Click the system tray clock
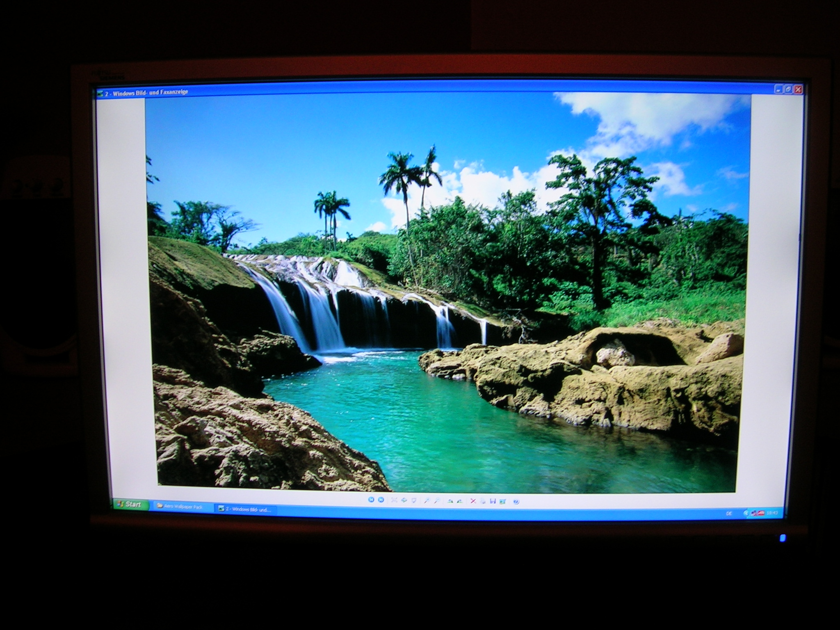Screen dimensions: 840x630 point(772,513)
